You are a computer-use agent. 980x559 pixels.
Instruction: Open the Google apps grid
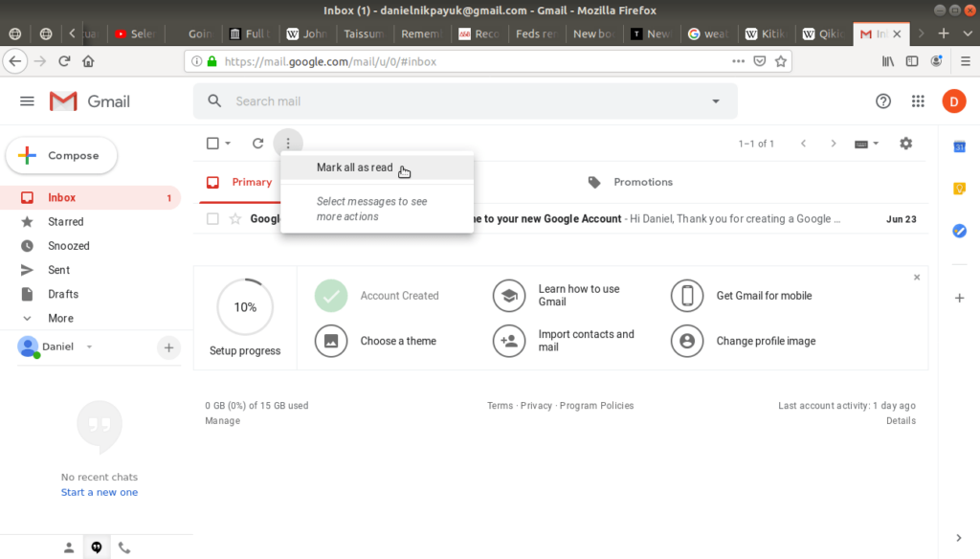click(x=918, y=101)
